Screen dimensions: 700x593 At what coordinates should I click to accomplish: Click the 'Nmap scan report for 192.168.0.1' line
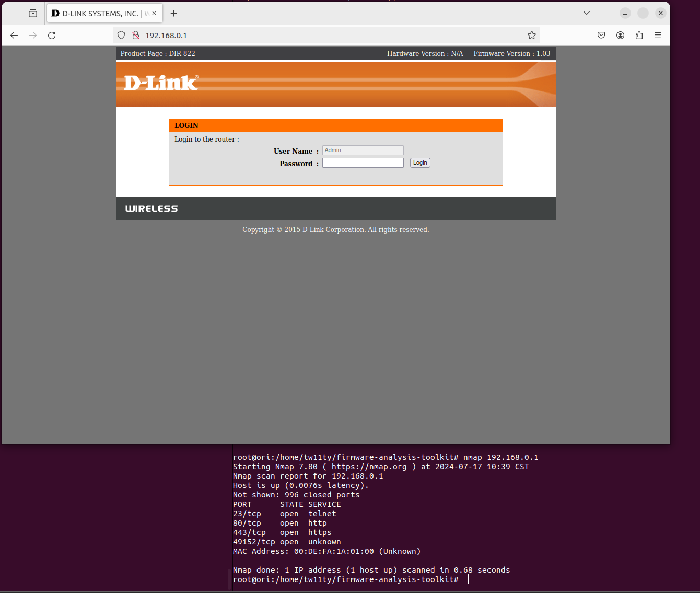point(308,476)
